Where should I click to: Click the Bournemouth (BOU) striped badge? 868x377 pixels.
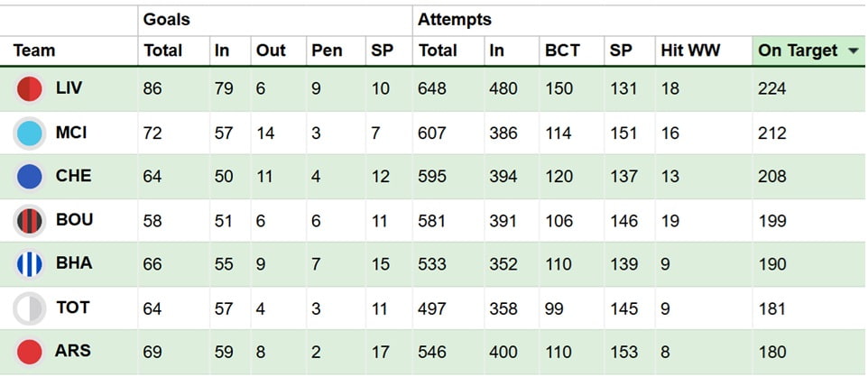click(30, 221)
